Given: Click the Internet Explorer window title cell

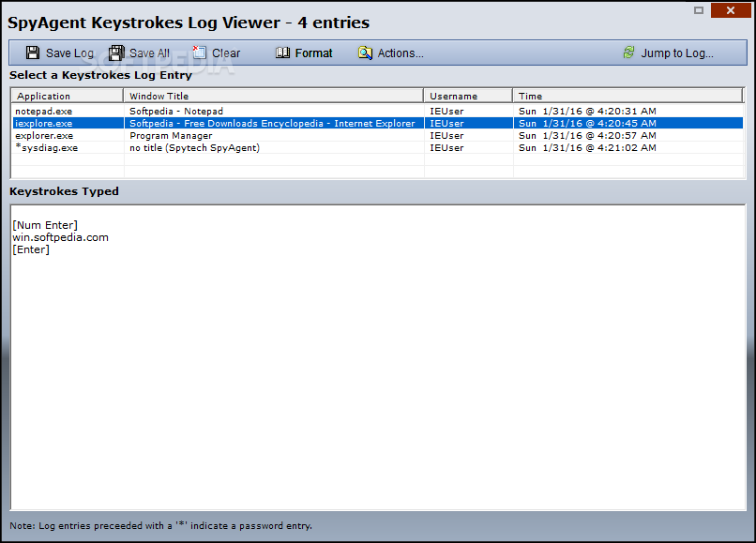Looking at the screenshot, I should tap(272, 124).
